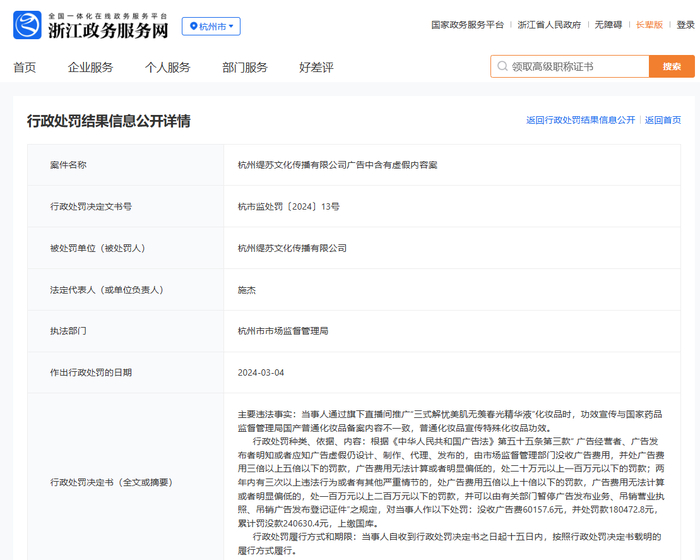Screen dimensions: 700x560
Task: Go to the 首页 menu
Action: coord(24,67)
